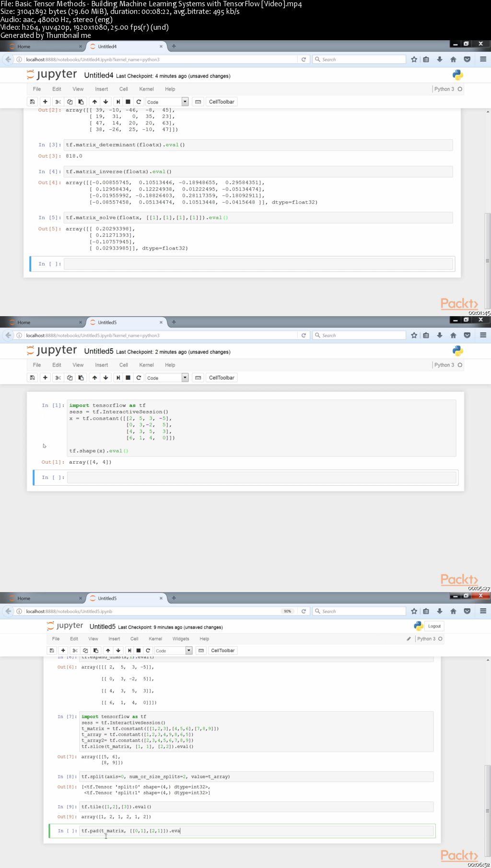Viewport: 491px width, 868px height.
Task: Open a new browser tab next to Untitled4
Action: (x=174, y=46)
